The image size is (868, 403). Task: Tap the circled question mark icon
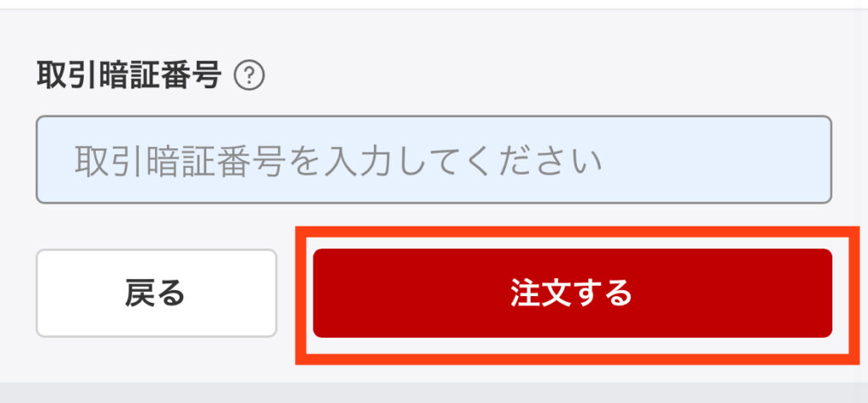click(x=249, y=76)
